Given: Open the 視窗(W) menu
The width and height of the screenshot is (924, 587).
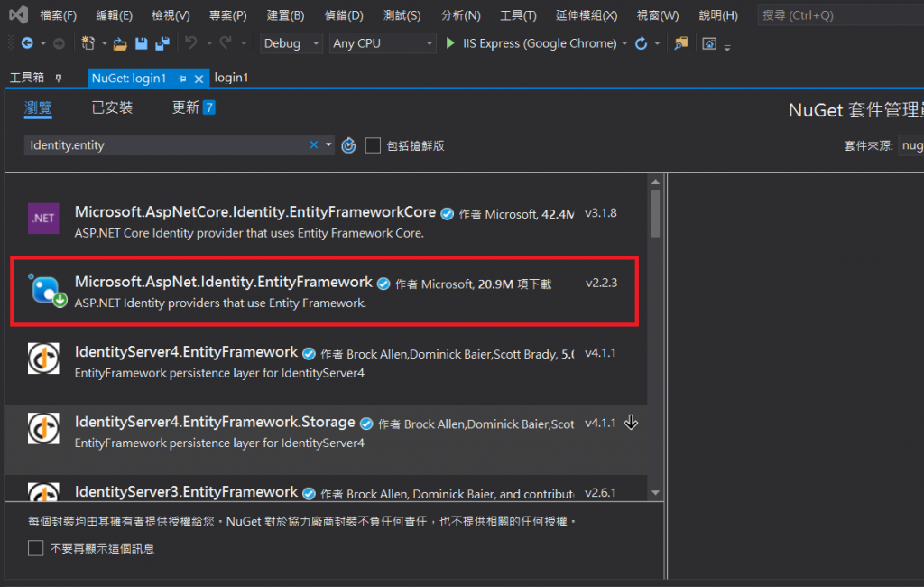Looking at the screenshot, I should (658, 15).
